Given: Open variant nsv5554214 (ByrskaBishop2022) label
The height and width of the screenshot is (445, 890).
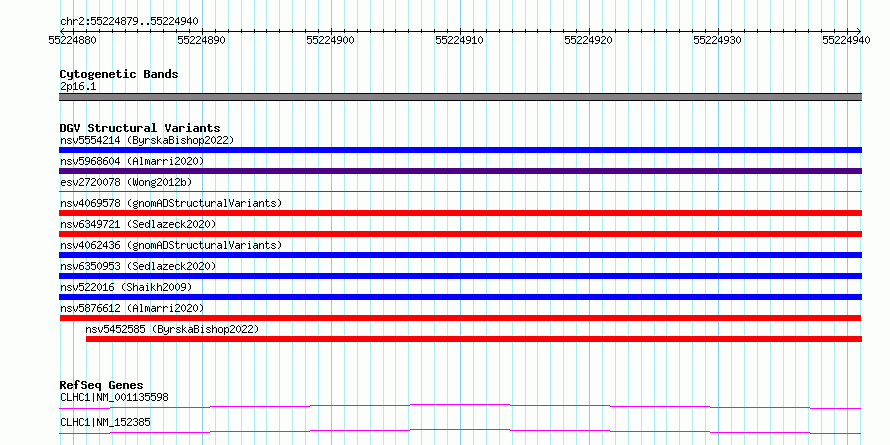Looking at the screenshot, I should click(147, 140).
